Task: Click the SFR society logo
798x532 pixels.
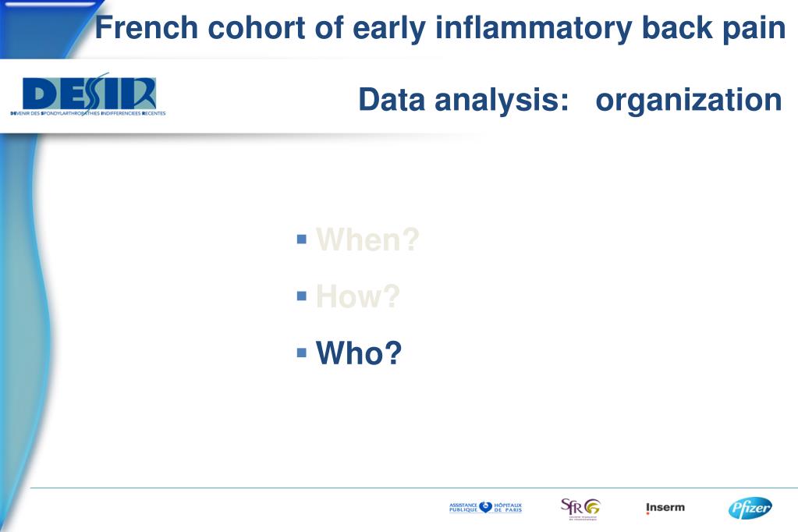Action: [x=580, y=509]
